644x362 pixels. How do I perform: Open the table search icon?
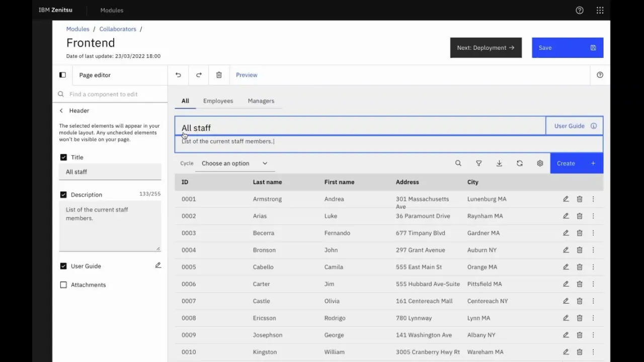point(458,163)
